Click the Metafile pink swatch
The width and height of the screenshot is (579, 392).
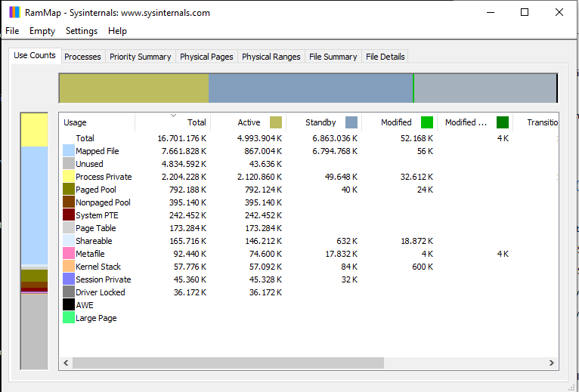[69, 254]
